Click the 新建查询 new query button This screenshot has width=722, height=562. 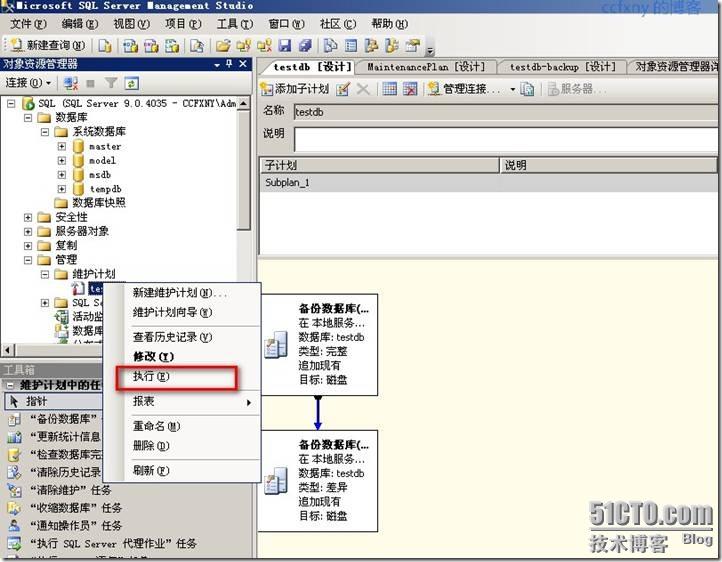[47, 45]
